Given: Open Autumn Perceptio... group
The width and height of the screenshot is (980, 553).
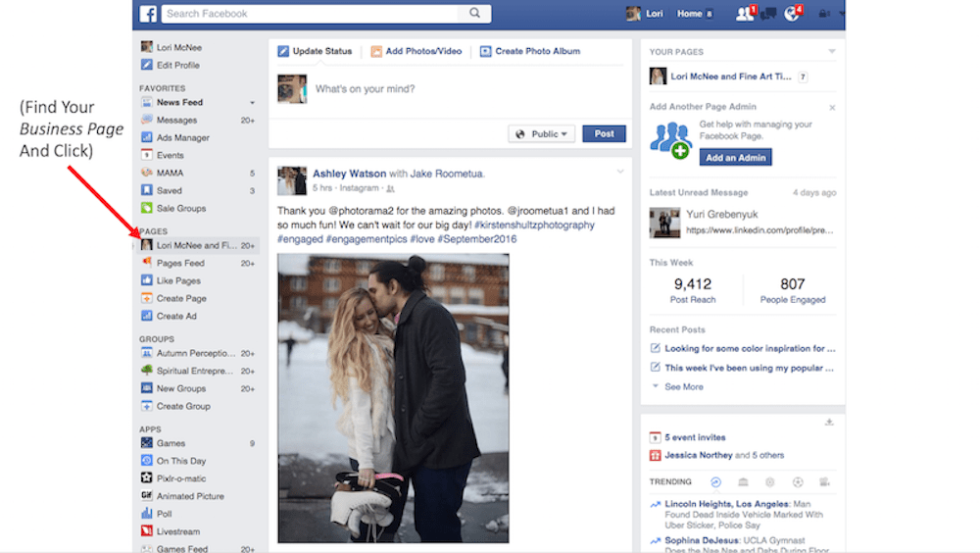Looking at the screenshot, I should coord(198,353).
